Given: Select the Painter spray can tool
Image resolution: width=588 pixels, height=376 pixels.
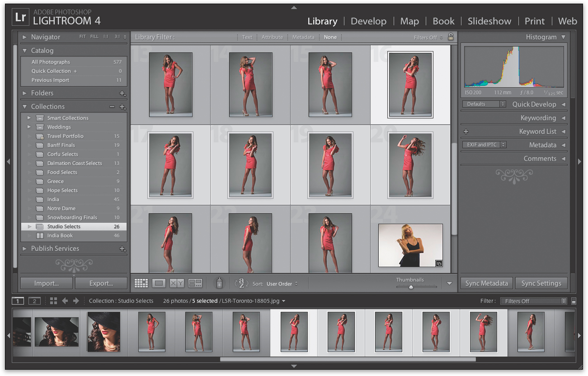Looking at the screenshot, I should tap(219, 283).
